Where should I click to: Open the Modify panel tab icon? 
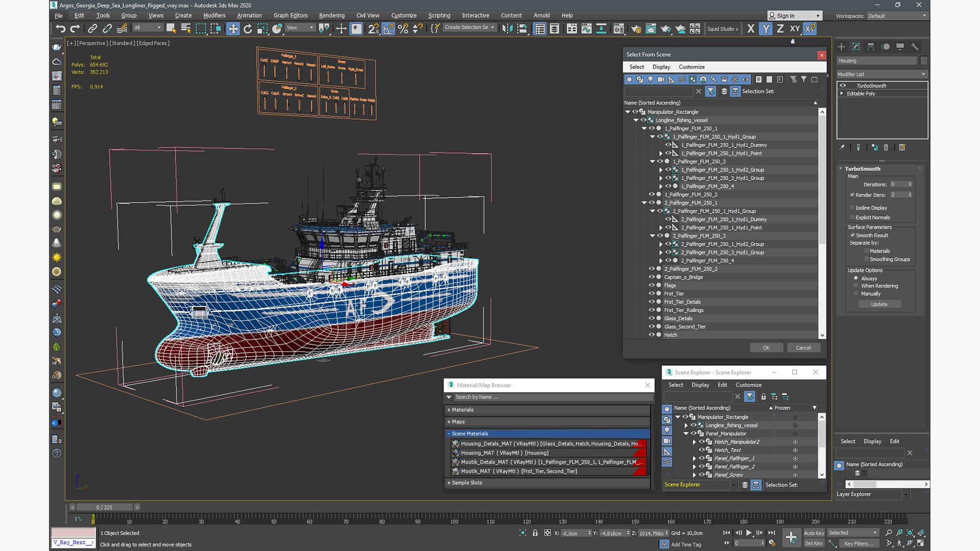tap(856, 46)
